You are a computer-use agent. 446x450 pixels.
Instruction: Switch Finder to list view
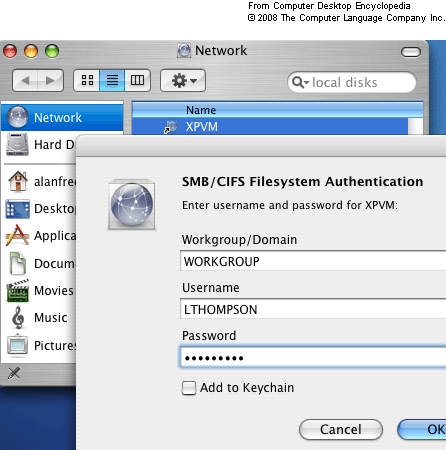click(x=112, y=80)
